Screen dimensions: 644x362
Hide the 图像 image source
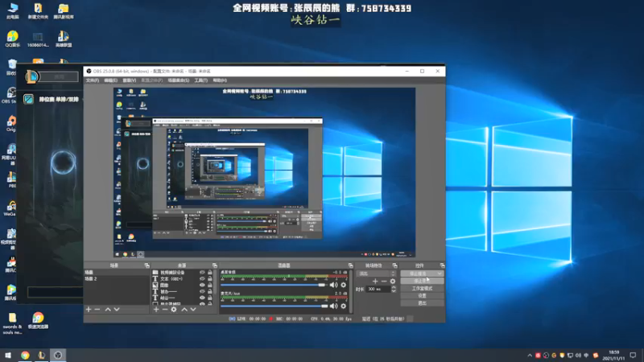pyautogui.click(x=202, y=285)
